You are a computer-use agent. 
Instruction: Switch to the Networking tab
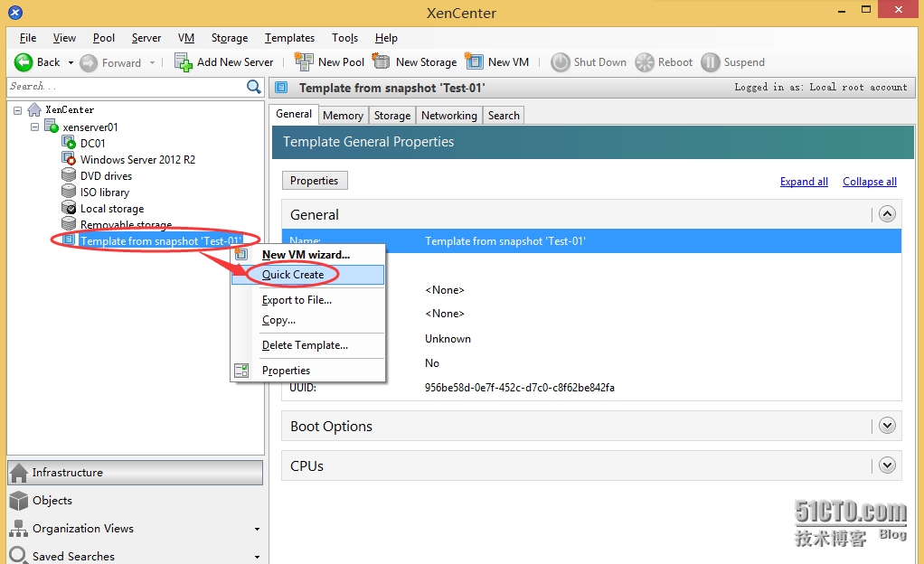449,116
